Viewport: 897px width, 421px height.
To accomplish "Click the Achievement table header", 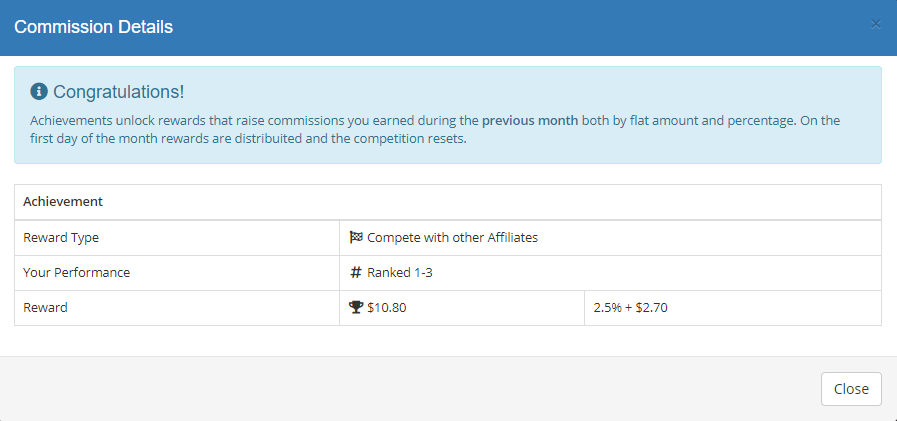I will [63, 202].
